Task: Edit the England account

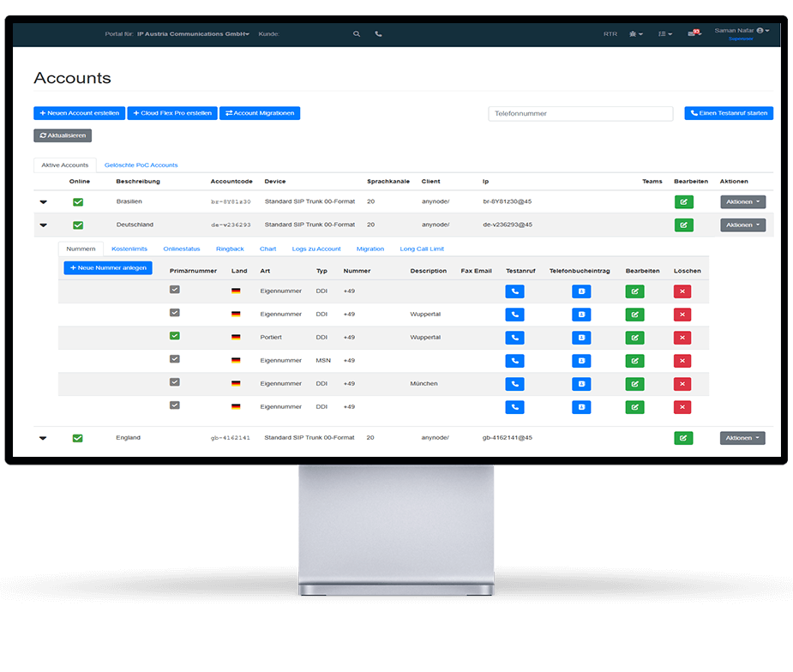Action: click(x=683, y=438)
